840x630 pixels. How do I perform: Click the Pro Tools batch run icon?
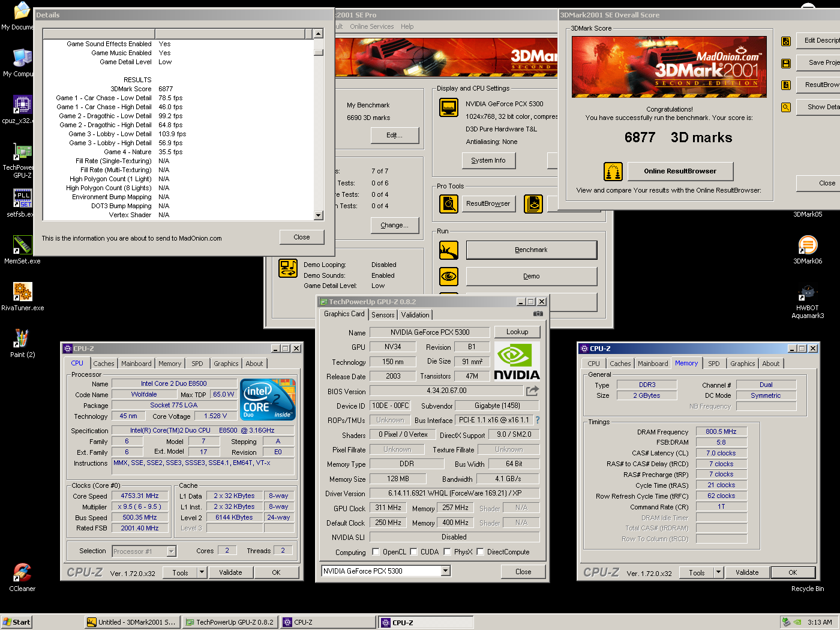tap(533, 204)
